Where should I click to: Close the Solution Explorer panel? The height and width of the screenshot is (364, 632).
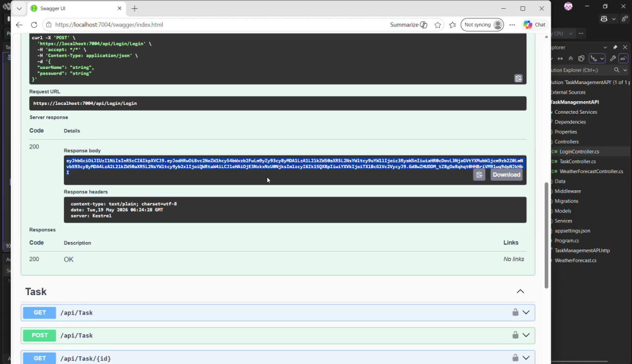(x=625, y=47)
